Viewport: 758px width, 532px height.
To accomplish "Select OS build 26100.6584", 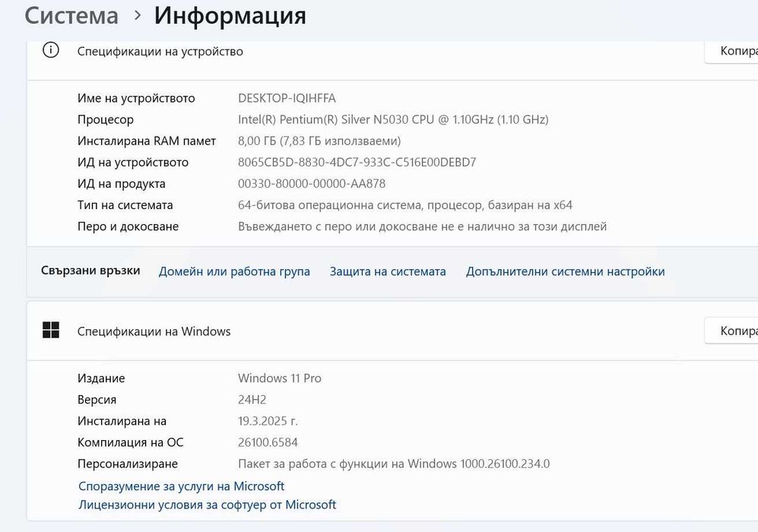I will 268,442.
